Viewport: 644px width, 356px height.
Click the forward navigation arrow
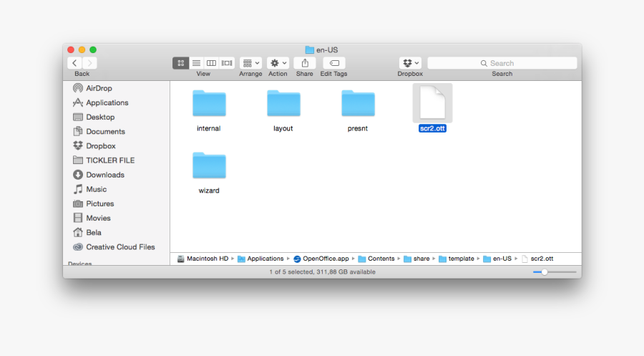(89, 63)
